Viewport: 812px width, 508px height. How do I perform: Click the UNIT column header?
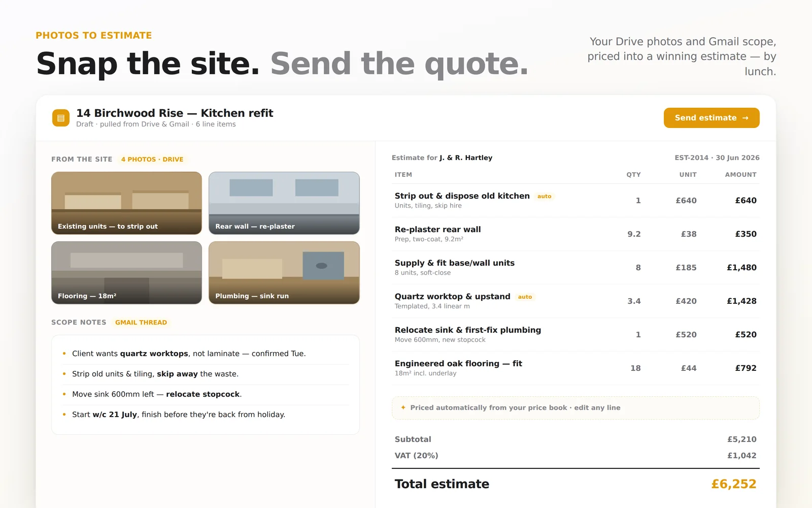click(x=688, y=175)
